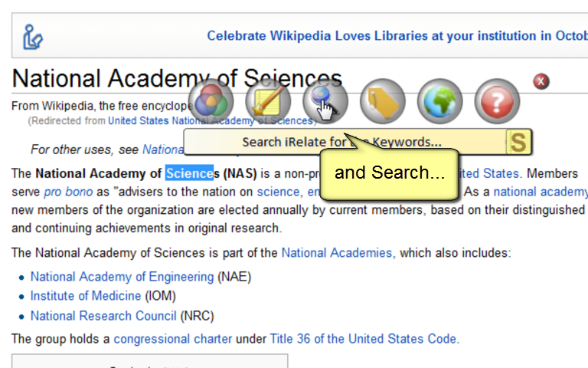Follow the congressional charter link
Viewport: 588px width, 368px height.
coord(173,339)
